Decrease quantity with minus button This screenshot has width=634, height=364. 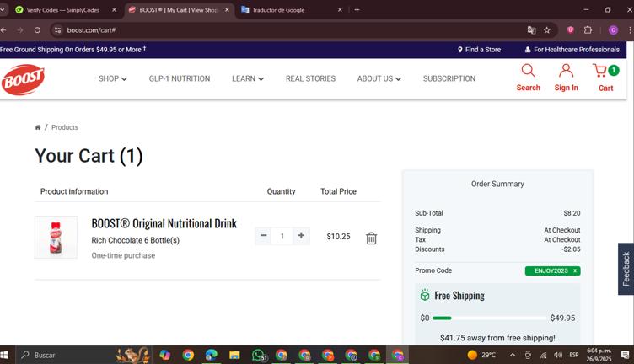pos(263,236)
